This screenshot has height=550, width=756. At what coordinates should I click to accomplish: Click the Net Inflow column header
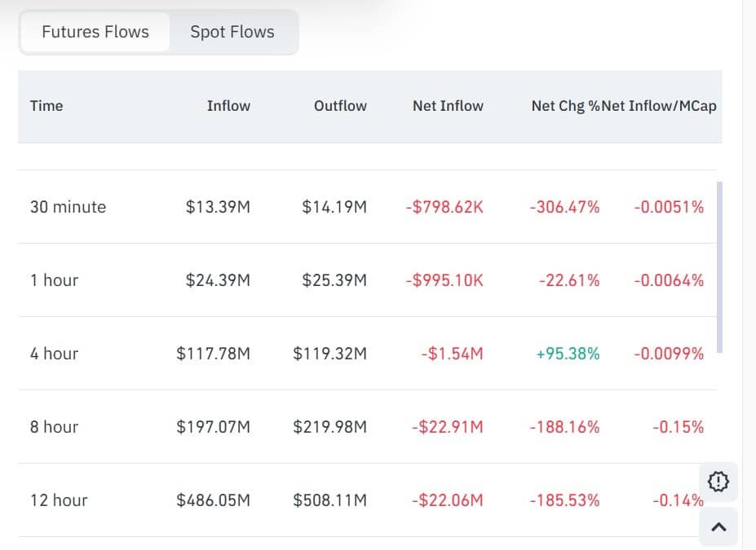pyautogui.click(x=448, y=106)
